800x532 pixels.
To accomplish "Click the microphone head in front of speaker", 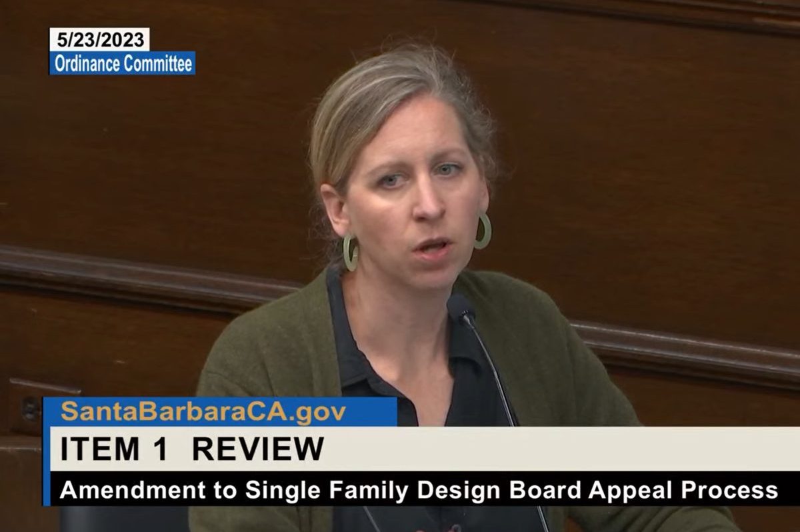I will (459, 309).
